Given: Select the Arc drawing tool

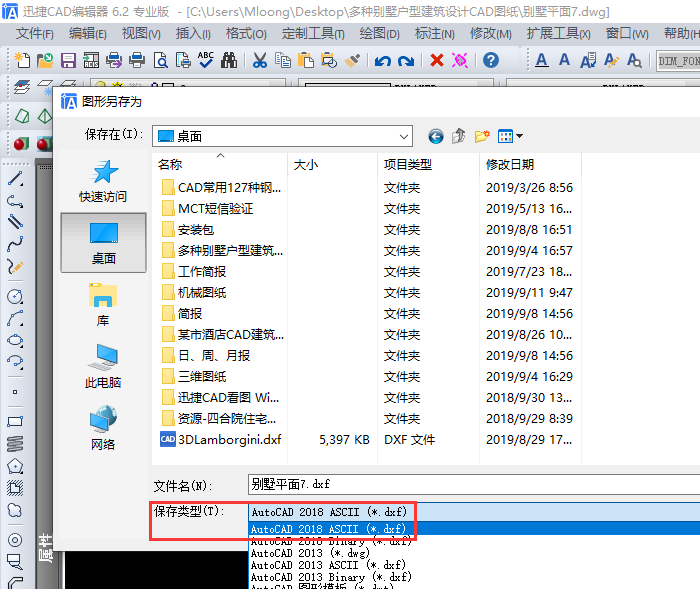Looking at the screenshot, I should [15, 319].
